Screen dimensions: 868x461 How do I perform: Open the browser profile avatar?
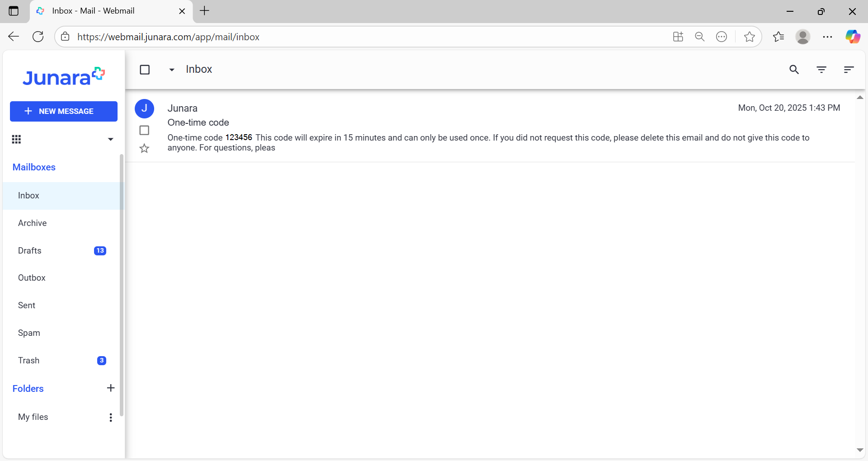coord(803,37)
